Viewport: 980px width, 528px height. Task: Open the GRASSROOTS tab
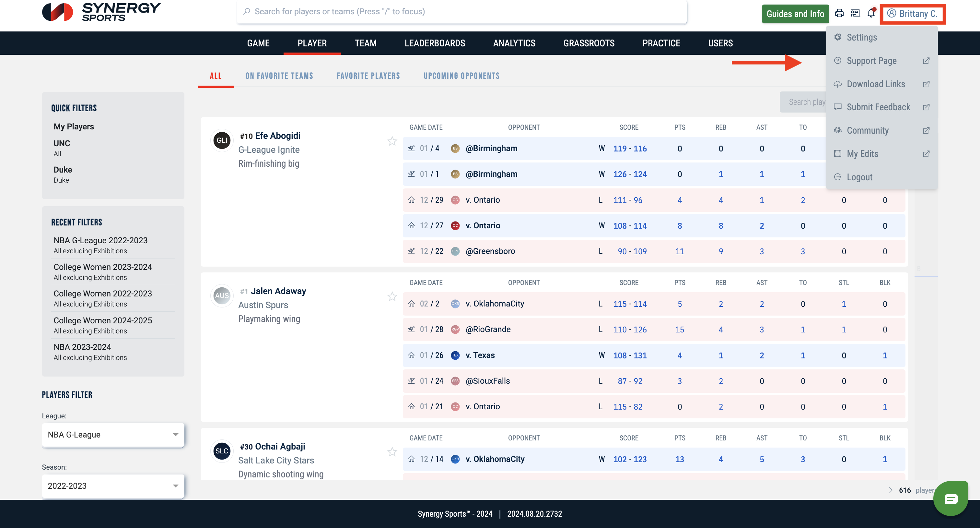click(589, 43)
